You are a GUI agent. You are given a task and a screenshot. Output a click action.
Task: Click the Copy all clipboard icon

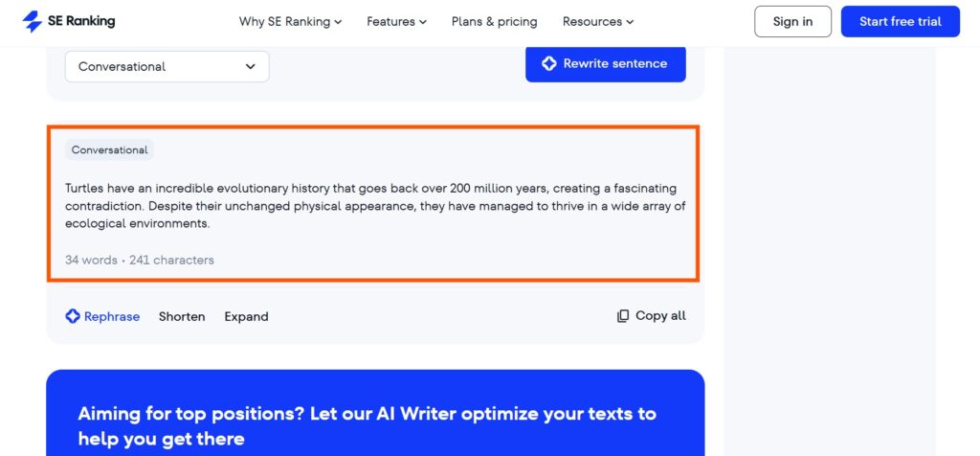(x=622, y=316)
